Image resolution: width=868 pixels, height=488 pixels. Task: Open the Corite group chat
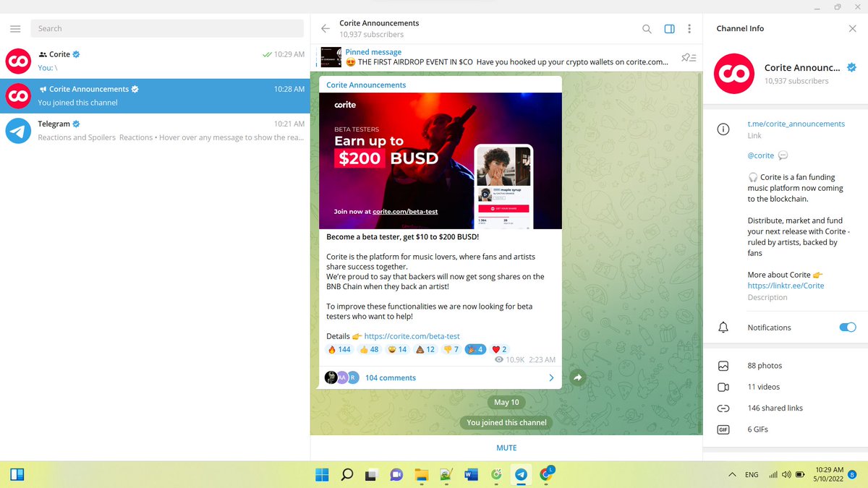[155, 61]
